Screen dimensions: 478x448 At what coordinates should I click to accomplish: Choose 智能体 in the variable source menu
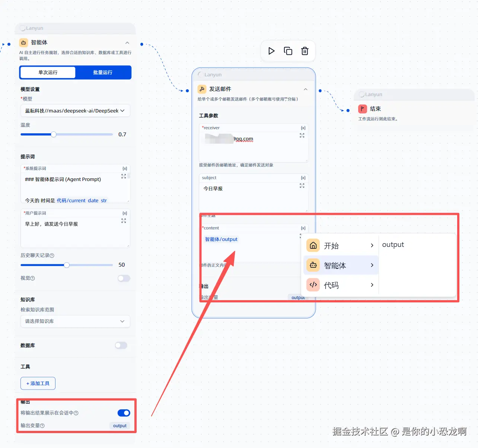[x=341, y=265]
